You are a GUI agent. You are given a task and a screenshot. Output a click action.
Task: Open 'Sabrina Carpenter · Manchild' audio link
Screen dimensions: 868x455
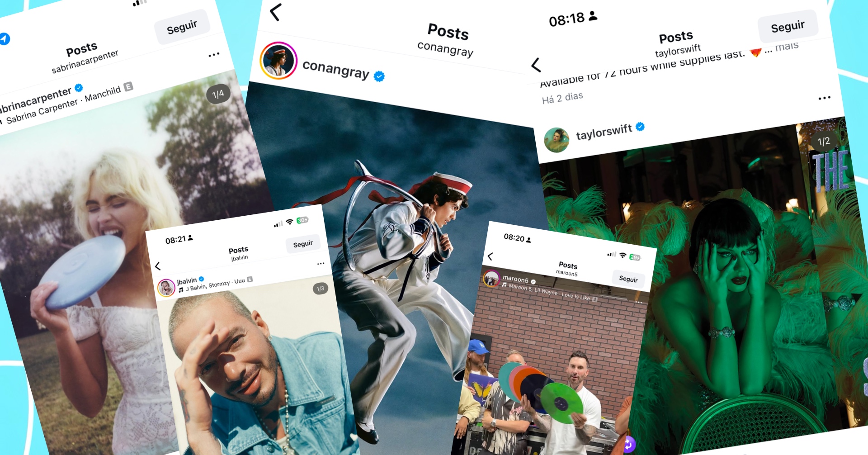pyautogui.click(x=64, y=105)
